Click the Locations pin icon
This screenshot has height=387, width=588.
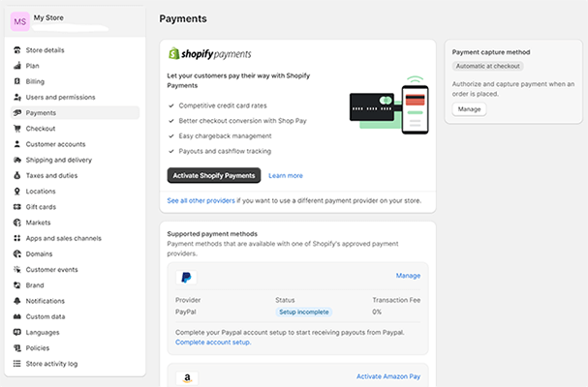(17, 192)
